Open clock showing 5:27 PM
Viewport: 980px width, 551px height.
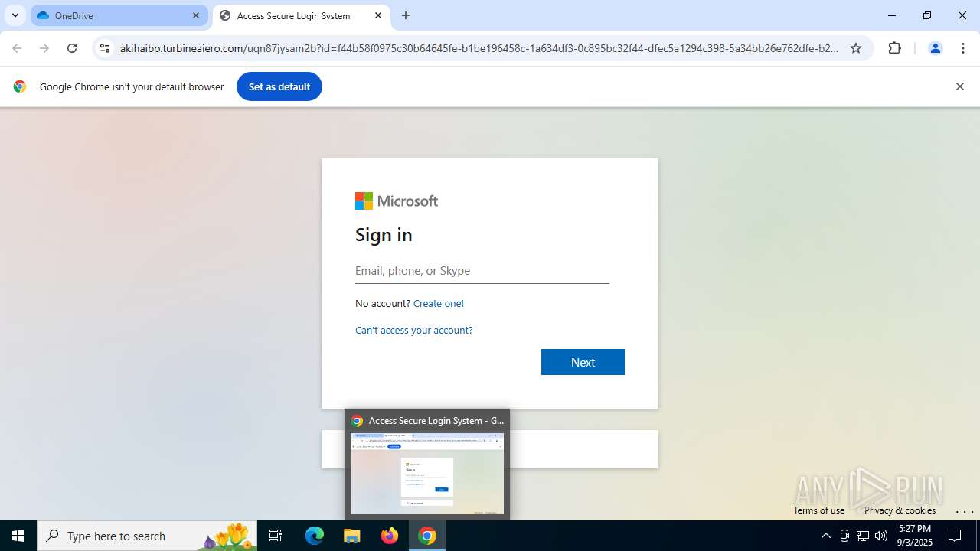coord(915,536)
